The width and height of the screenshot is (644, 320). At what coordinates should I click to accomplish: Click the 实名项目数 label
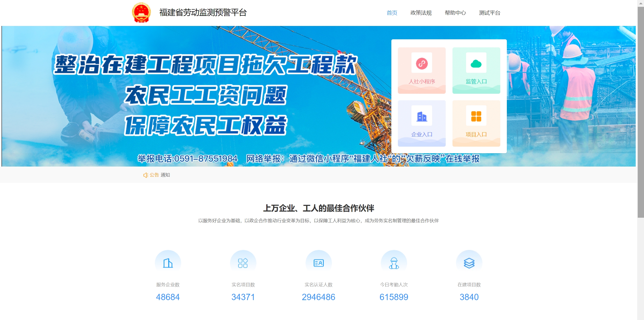(x=243, y=284)
